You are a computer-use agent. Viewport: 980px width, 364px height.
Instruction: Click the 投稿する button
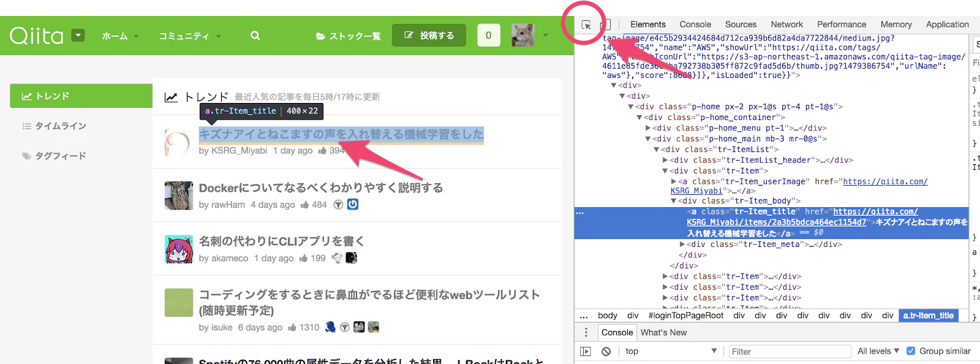coord(429,36)
